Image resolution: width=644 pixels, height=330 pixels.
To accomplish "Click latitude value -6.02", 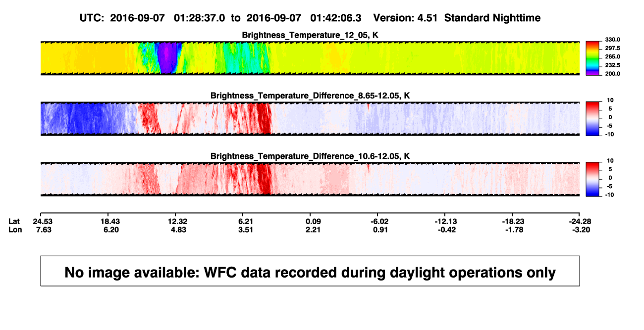I will pyautogui.click(x=378, y=221).
